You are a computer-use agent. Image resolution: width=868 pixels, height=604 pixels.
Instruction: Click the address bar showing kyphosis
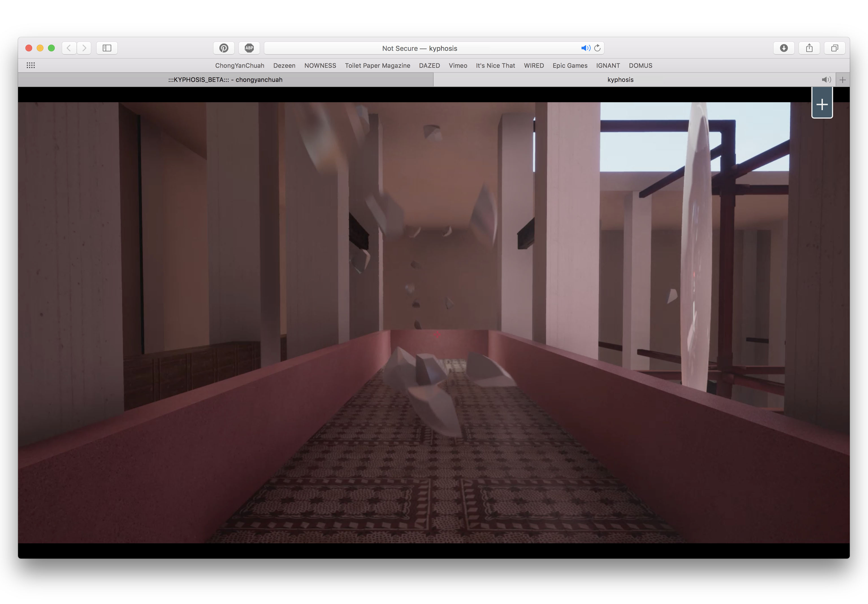[420, 48]
